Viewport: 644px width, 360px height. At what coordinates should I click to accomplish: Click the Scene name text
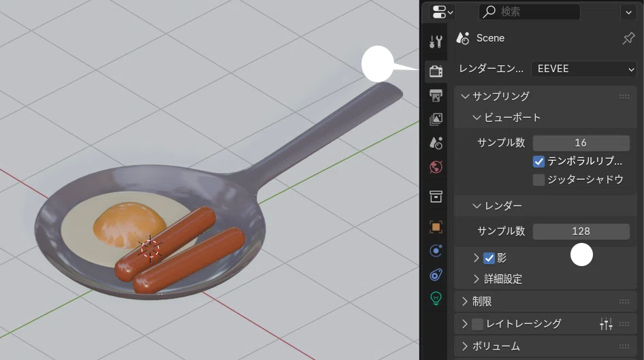coord(490,38)
